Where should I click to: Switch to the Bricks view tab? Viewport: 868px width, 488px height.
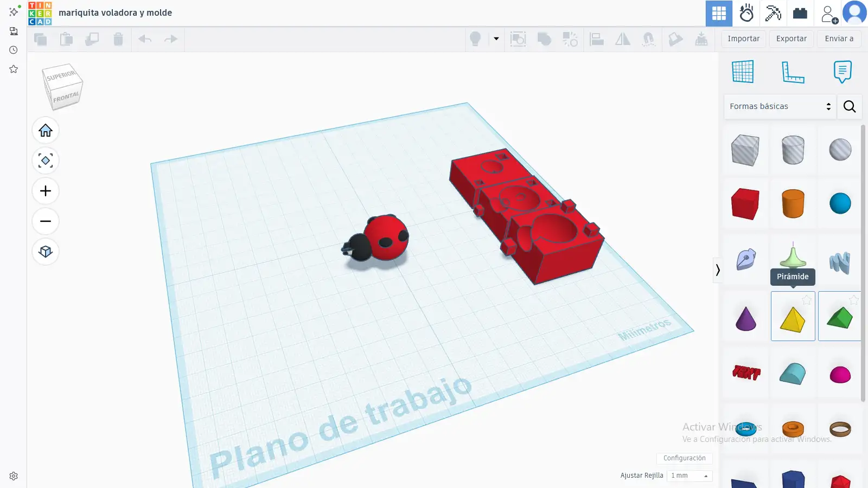pos(800,14)
